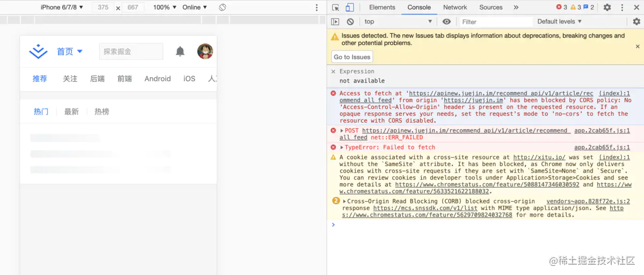Select the 推荐 category tab
The width and height of the screenshot is (644, 275).
click(x=40, y=78)
